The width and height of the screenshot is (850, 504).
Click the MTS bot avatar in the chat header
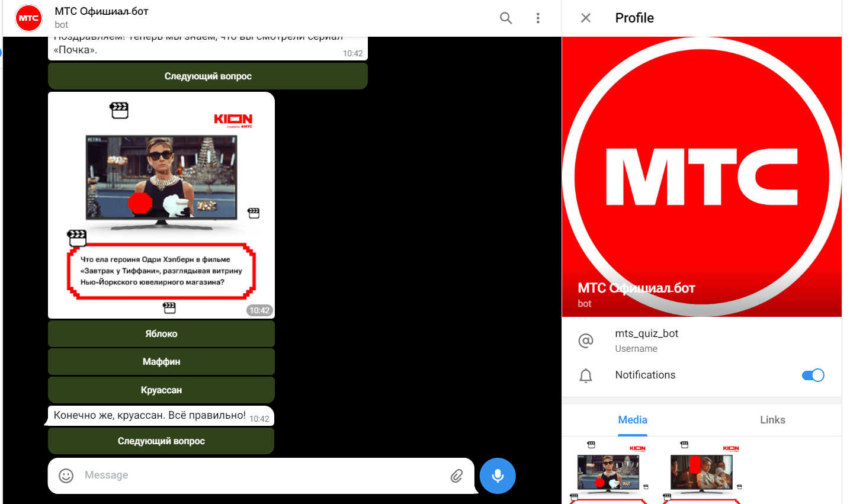coord(28,18)
